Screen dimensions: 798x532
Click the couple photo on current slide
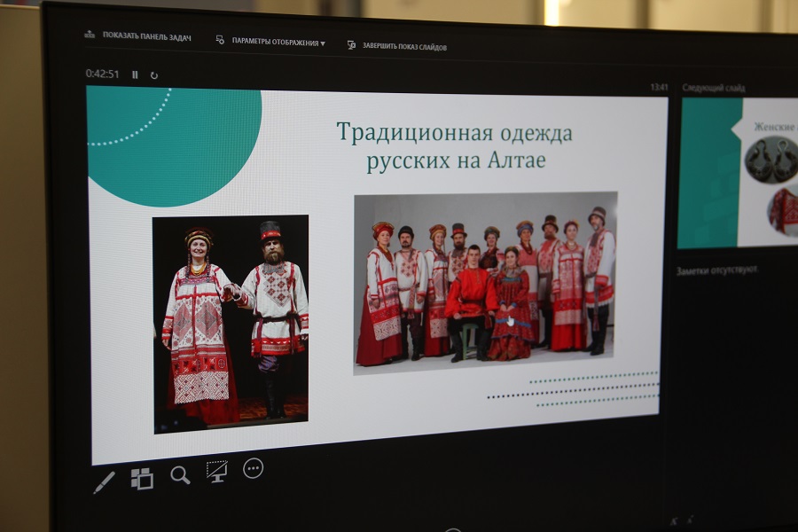pos(231,323)
